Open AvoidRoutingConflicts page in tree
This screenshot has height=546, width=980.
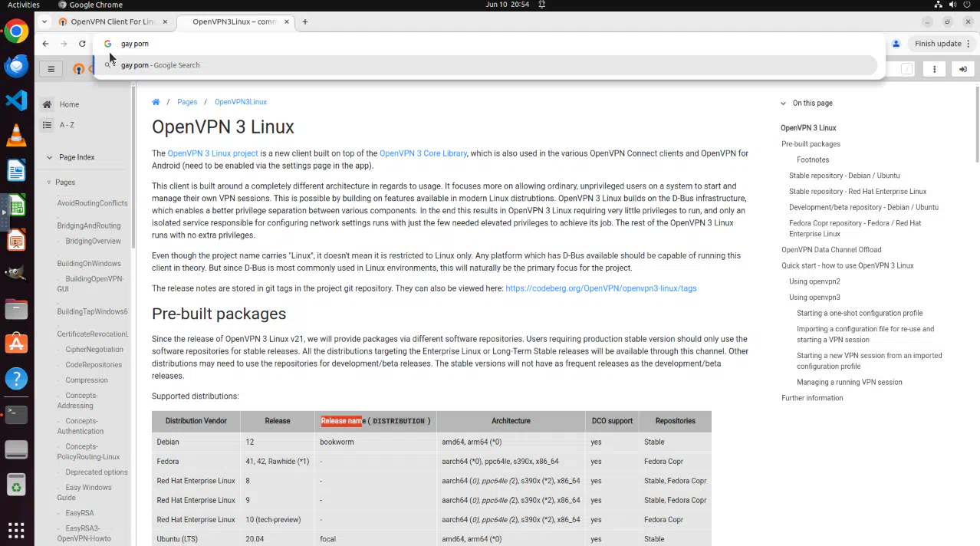[92, 203]
